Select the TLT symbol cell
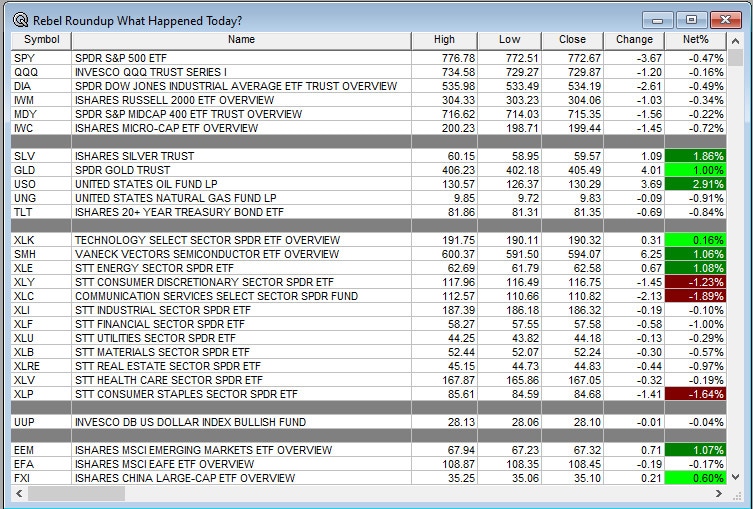The width and height of the screenshot is (753, 509). 41,212
